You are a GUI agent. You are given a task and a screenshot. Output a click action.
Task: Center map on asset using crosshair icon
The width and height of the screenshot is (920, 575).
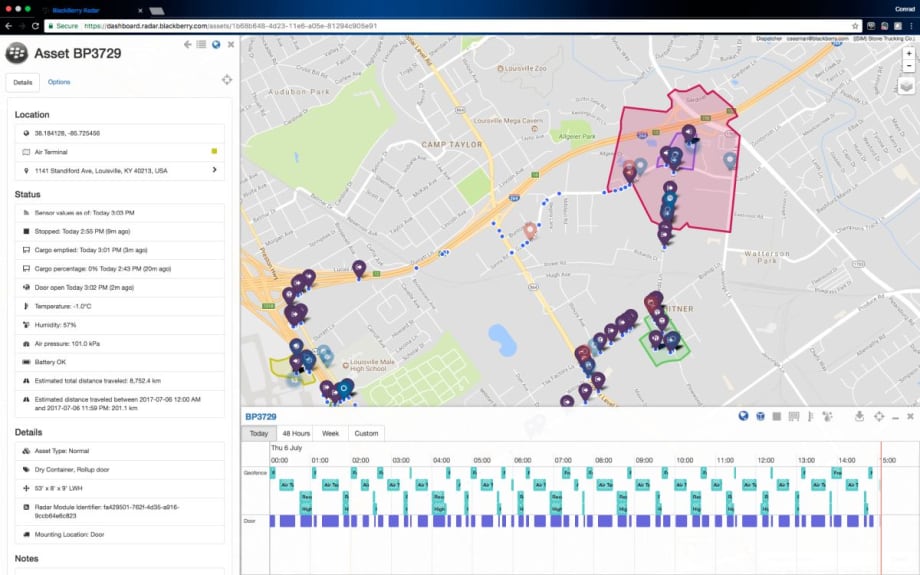pyautogui.click(x=226, y=80)
